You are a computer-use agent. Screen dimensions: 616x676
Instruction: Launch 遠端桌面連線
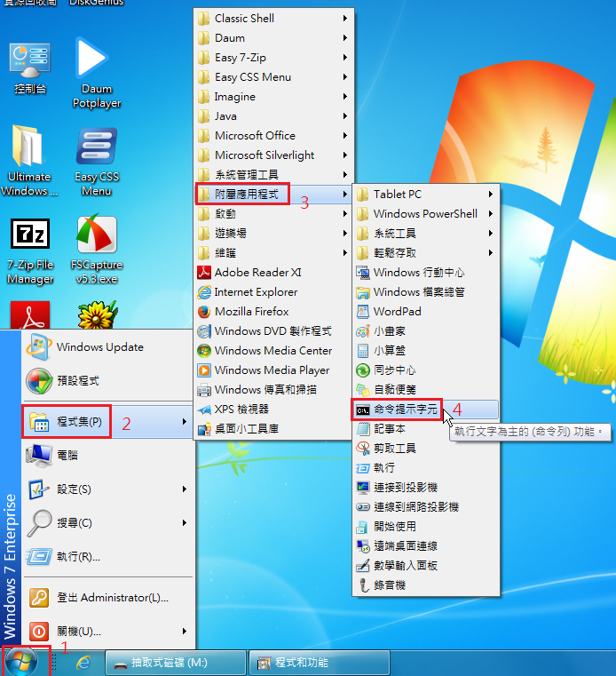[426, 545]
